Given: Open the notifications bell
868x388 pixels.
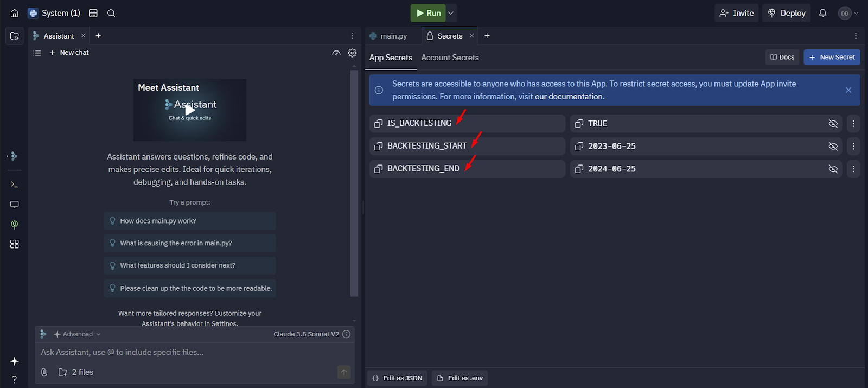Looking at the screenshot, I should click(822, 13).
